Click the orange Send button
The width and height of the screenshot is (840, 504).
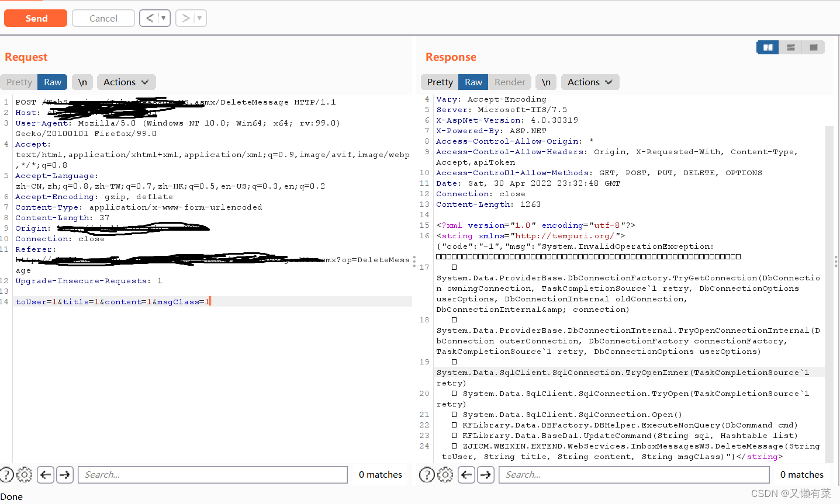36,18
